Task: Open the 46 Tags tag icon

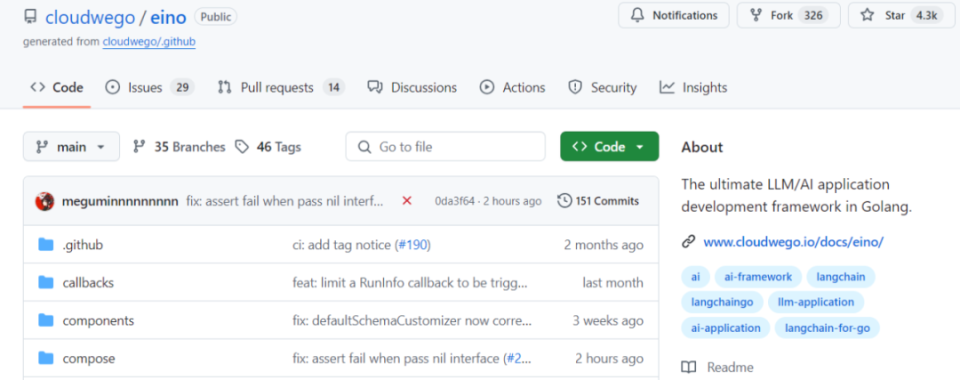Action: (x=242, y=147)
